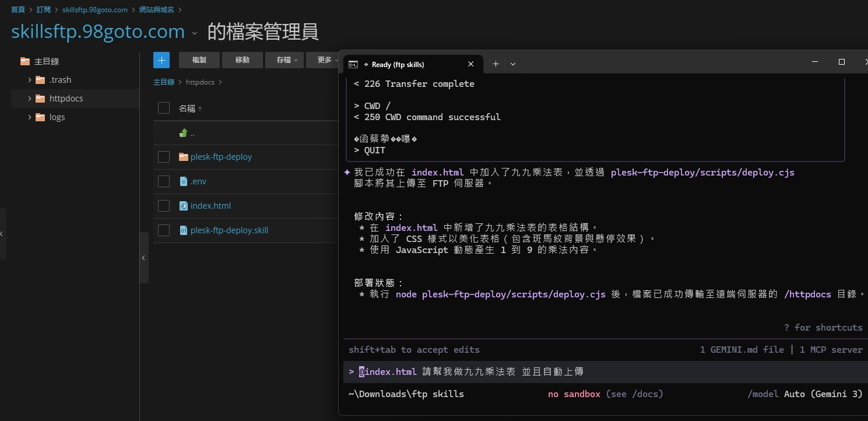The image size is (868, 421).
Task: Expand the logs tree node arrow
Action: click(x=30, y=117)
